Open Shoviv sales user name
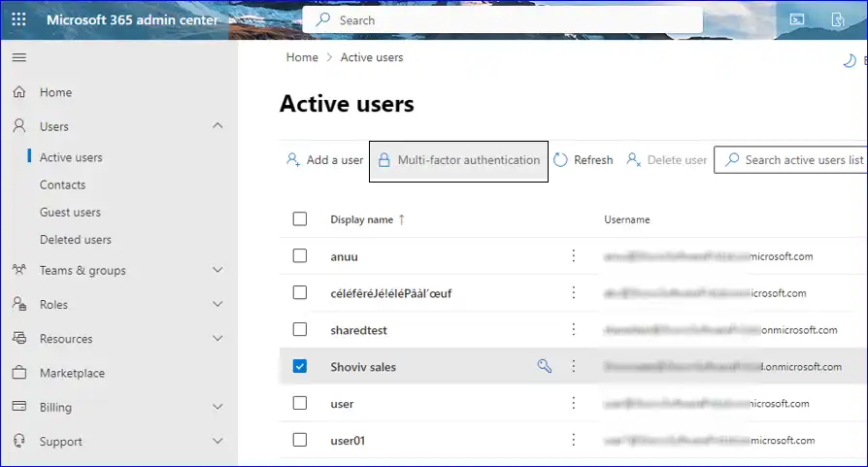The width and height of the screenshot is (868, 467). point(363,367)
